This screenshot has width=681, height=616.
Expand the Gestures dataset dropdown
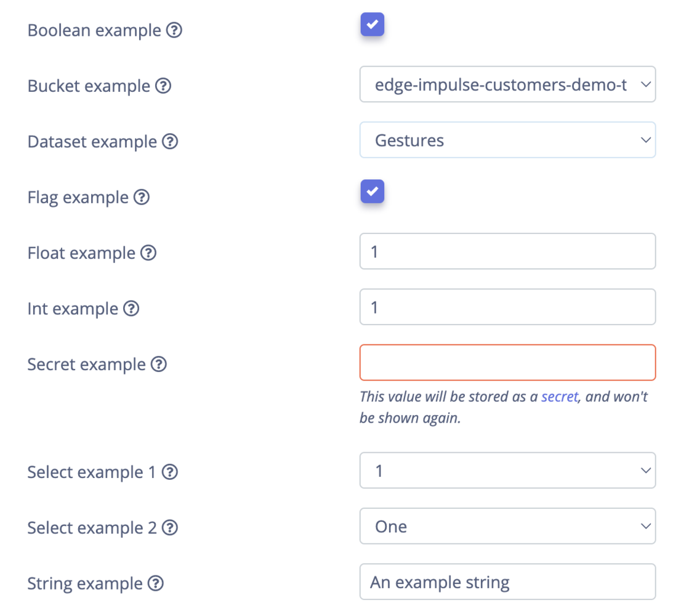pos(507,140)
